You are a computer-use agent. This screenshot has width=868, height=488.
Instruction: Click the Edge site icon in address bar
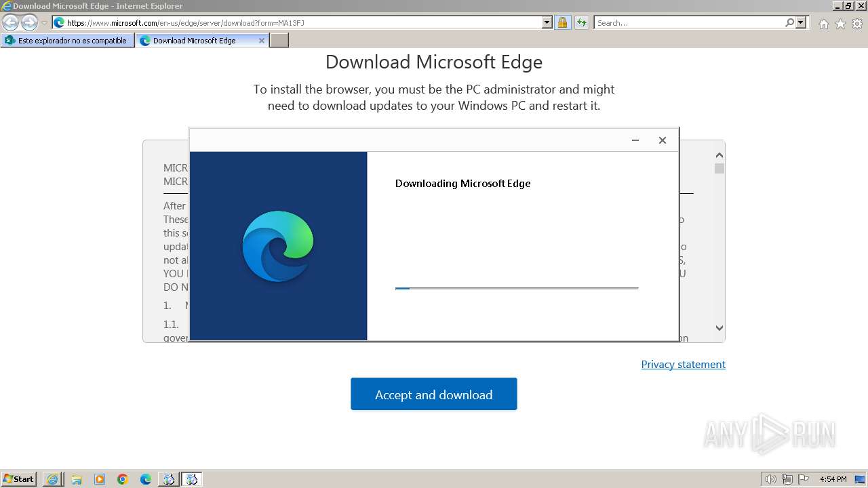(59, 22)
